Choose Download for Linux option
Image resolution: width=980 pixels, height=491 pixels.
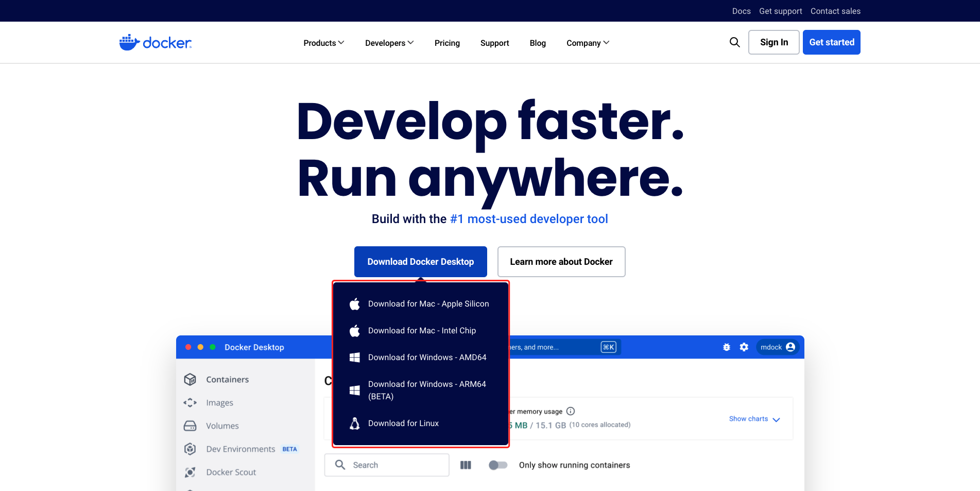click(x=403, y=424)
